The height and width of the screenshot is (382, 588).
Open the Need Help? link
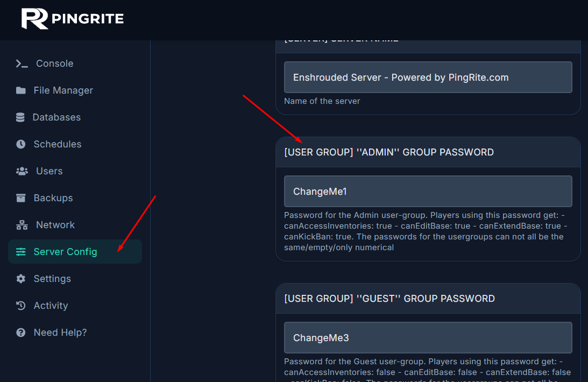60,333
